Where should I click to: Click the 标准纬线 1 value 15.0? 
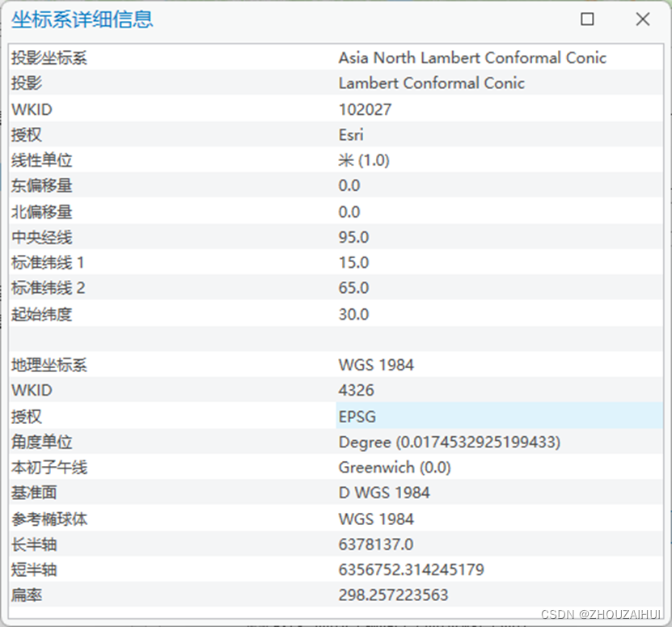point(353,263)
